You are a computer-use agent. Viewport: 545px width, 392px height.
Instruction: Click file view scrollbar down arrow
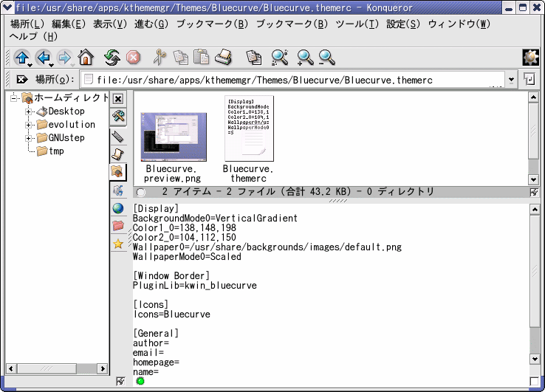533,179
